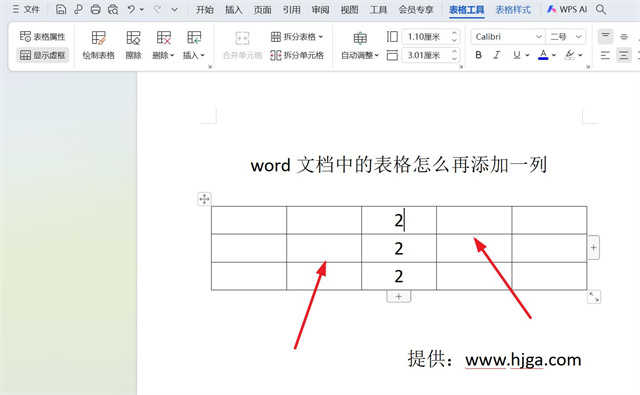Click the middle vertical alignment icon
640x395 pixels.
[624, 37]
